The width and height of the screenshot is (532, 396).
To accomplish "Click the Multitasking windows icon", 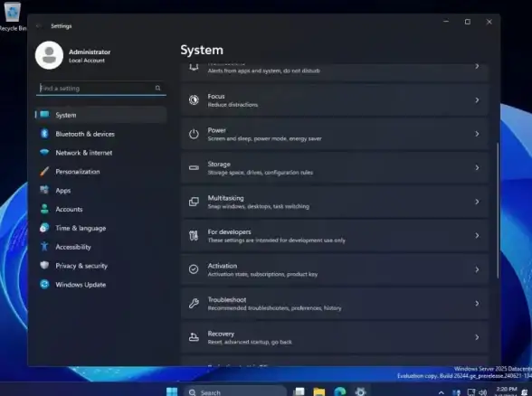I will [x=194, y=202].
